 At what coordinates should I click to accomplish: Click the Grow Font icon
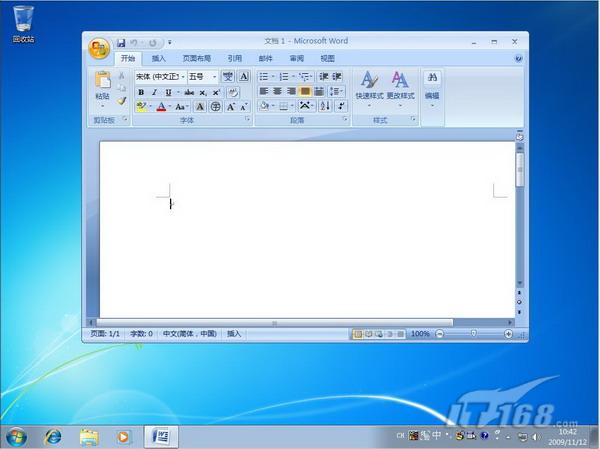point(231,107)
